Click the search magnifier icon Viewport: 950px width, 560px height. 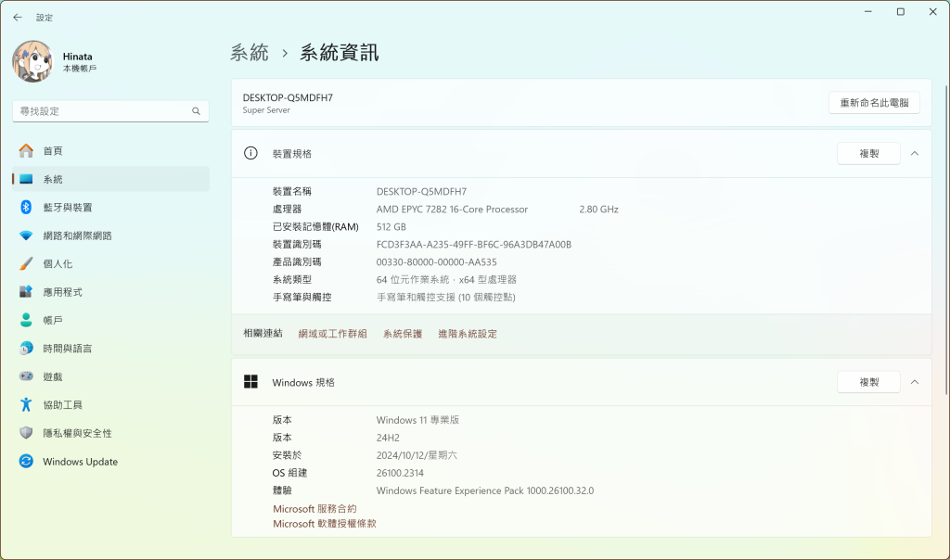pyautogui.click(x=196, y=111)
